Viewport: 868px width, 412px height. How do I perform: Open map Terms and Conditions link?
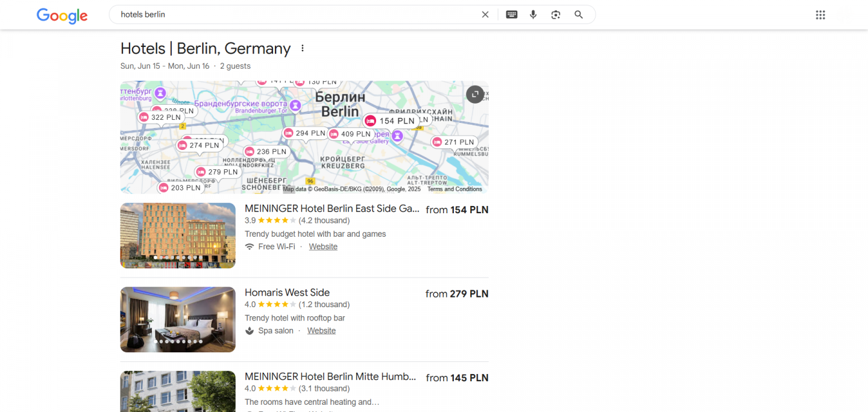tap(455, 189)
